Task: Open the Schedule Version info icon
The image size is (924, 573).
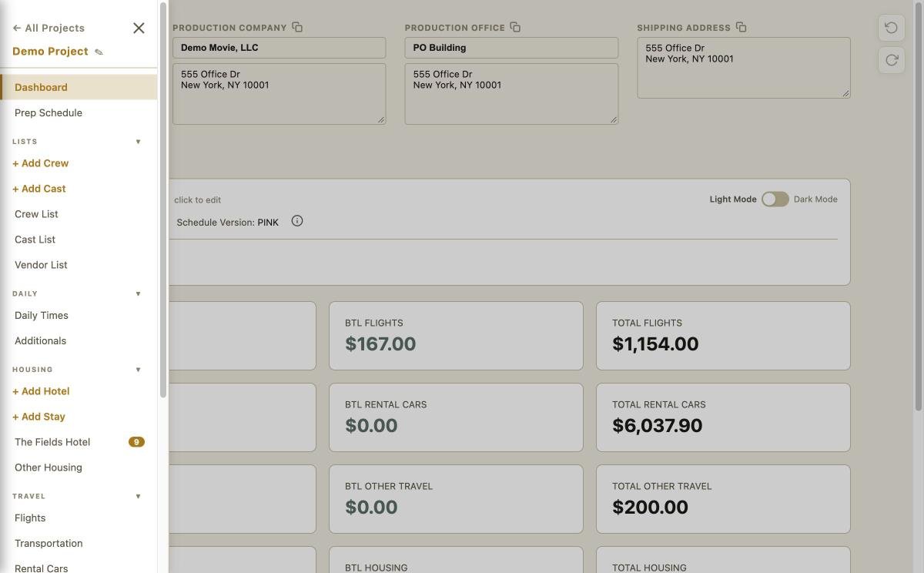Action: 297,221
